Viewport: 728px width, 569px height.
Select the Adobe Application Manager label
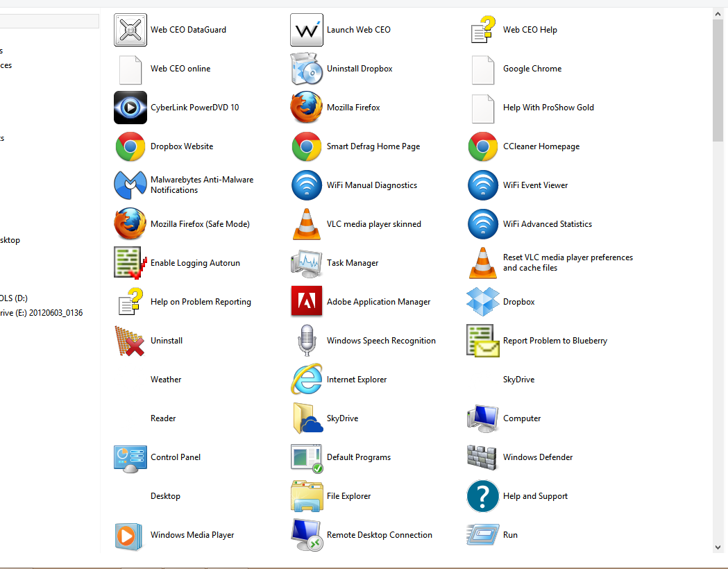click(378, 302)
